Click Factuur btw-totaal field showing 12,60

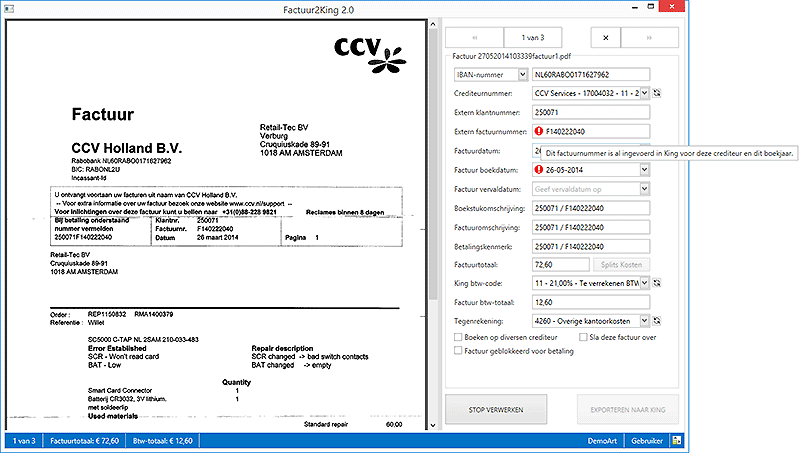[x=591, y=302]
